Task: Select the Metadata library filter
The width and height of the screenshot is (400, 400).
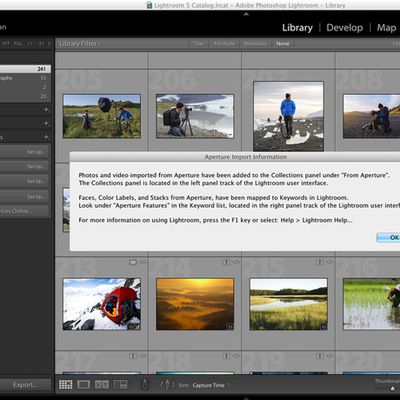Action: click(255, 44)
